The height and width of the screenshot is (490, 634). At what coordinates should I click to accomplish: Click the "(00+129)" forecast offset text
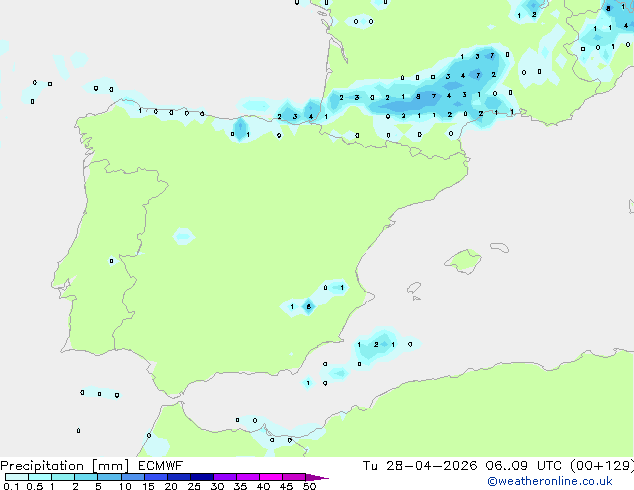602,466
